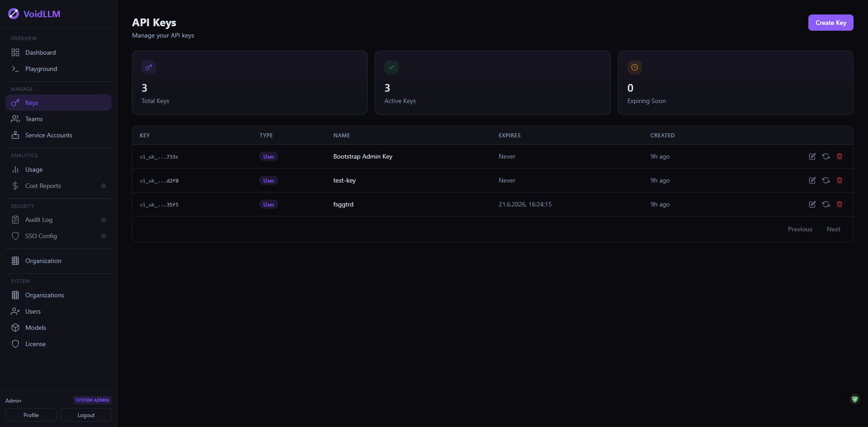Click the expiry date 21.6.2026, 16:24:15

click(x=525, y=204)
